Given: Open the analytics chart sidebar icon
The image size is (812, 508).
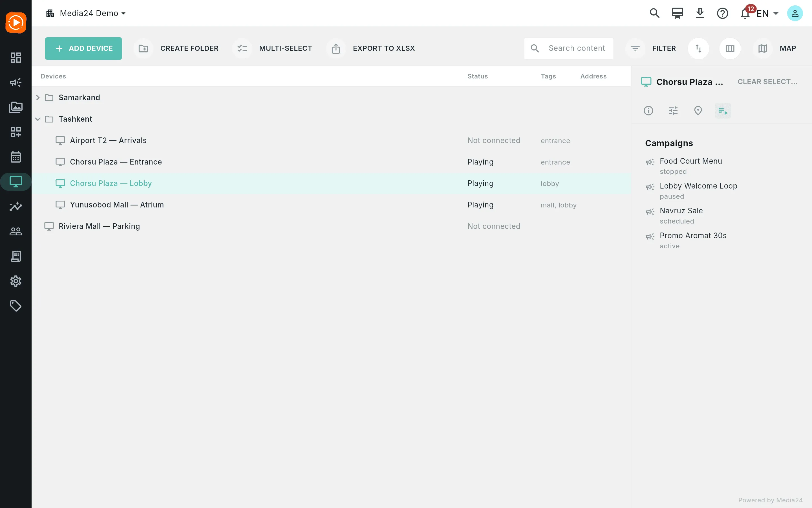Looking at the screenshot, I should [x=16, y=207].
